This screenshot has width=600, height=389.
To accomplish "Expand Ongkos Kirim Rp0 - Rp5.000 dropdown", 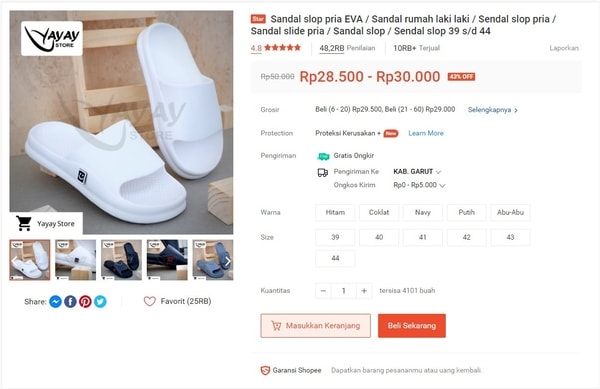I will coord(419,185).
